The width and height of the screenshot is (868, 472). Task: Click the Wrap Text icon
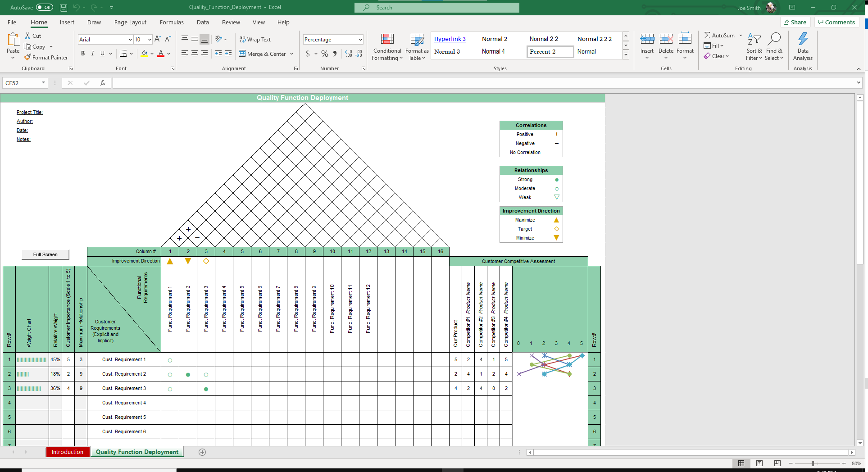pos(242,39)
